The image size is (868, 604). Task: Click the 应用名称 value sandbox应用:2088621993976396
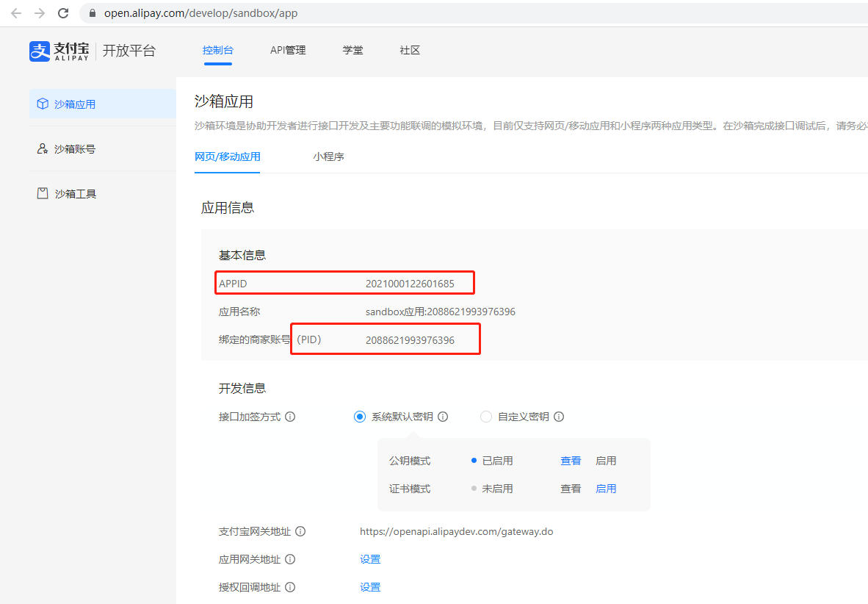(441, 312)
